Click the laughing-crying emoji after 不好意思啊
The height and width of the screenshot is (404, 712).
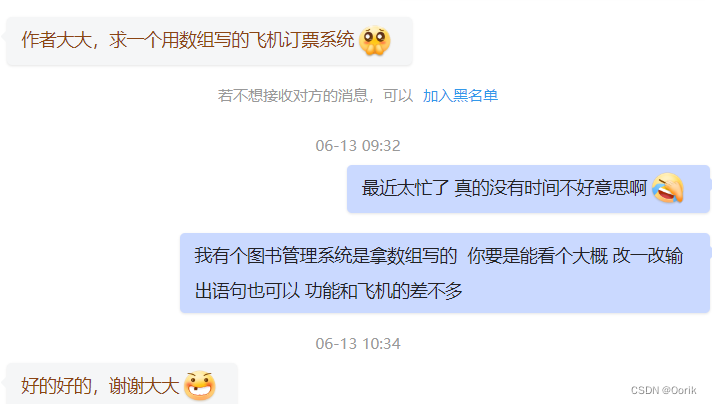click(668, 188)
